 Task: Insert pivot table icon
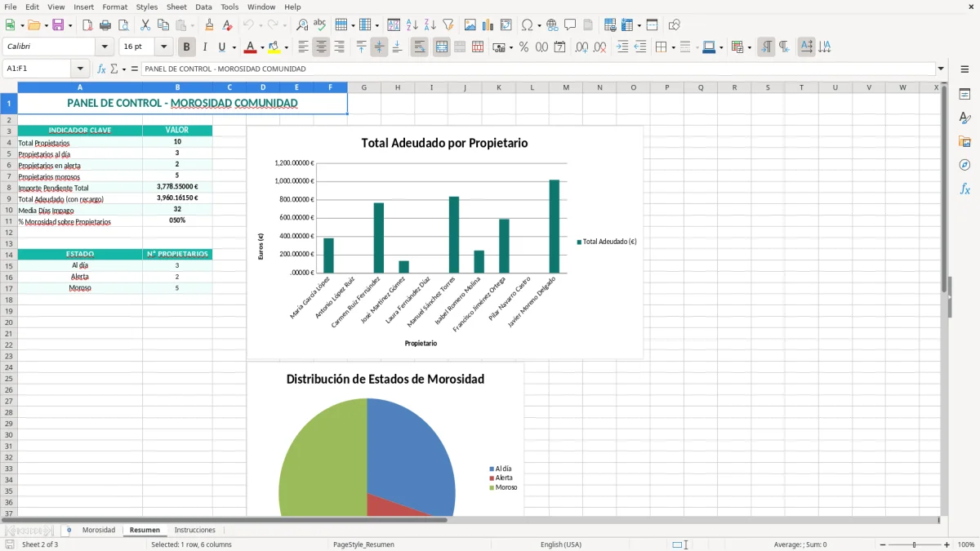pyautogui.click(x=506, y=25)
